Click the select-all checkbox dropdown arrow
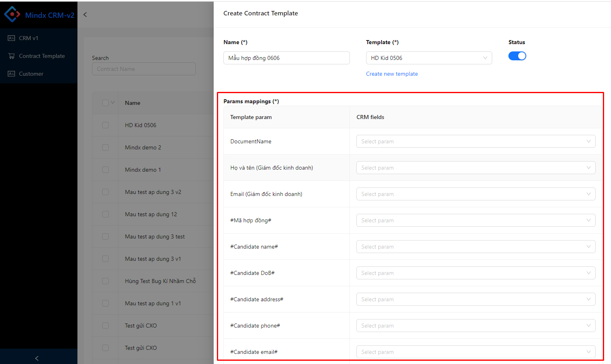The width and height of the screenshot is (611, 364). pos(113,102)
